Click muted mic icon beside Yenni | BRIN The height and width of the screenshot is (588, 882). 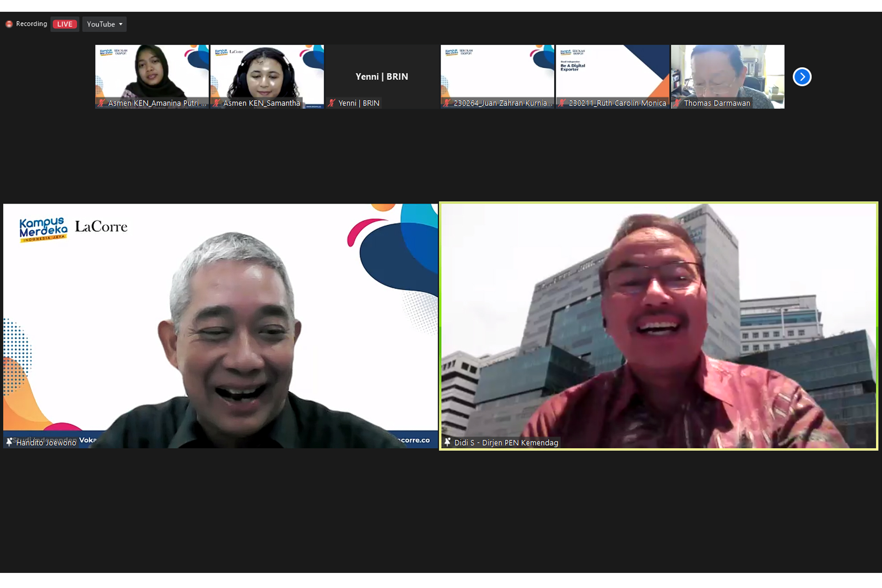point(332,103)
